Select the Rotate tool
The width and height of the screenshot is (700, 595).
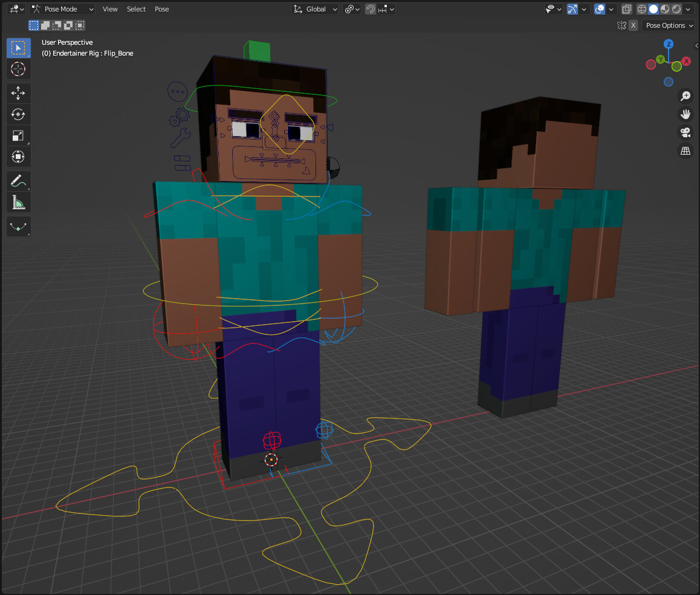point(18,114)
